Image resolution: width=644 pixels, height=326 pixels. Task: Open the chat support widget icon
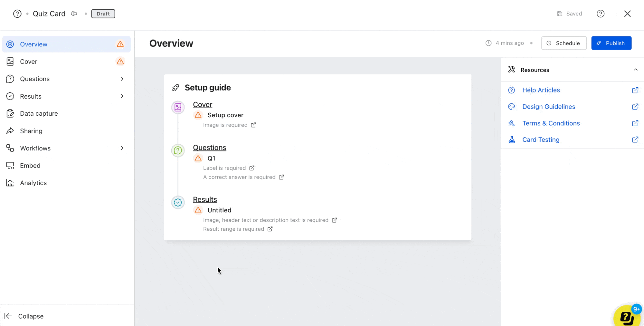(627, 317)
